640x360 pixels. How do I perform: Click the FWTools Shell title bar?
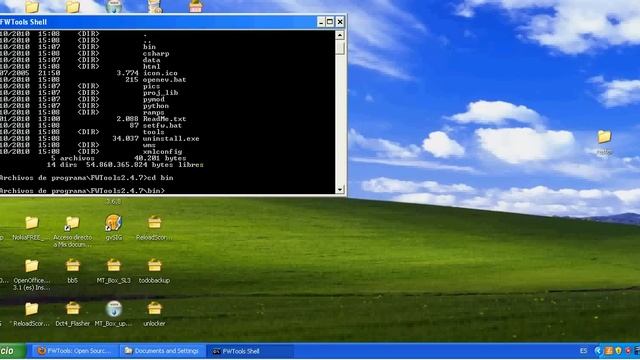(x=158, y=22)
